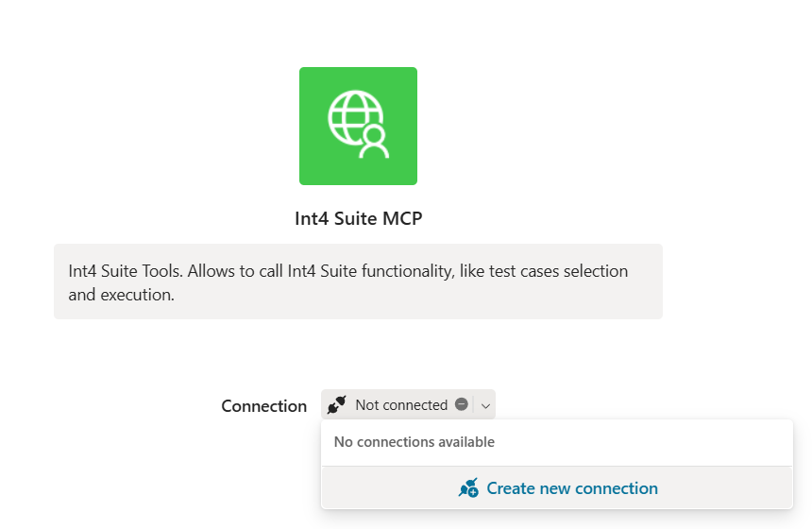Click the gray minus status indicator icon

pos(462,404)
